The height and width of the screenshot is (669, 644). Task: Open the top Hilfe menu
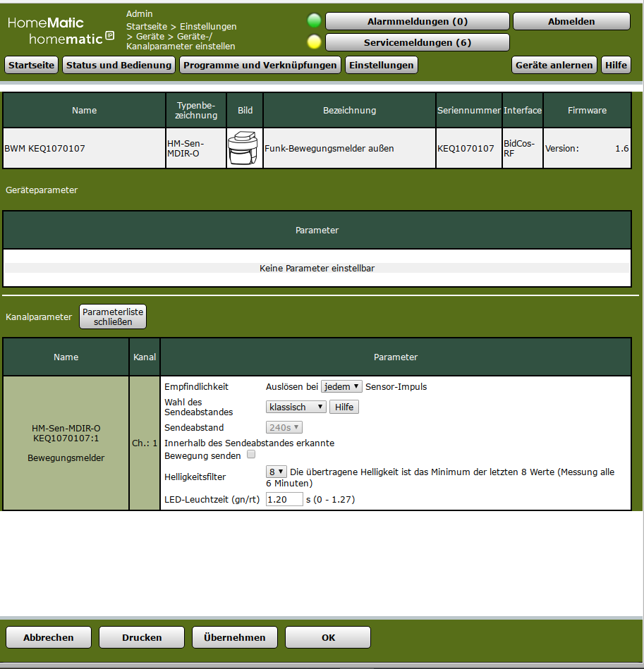pyautogui.click(x=616, y=65)
